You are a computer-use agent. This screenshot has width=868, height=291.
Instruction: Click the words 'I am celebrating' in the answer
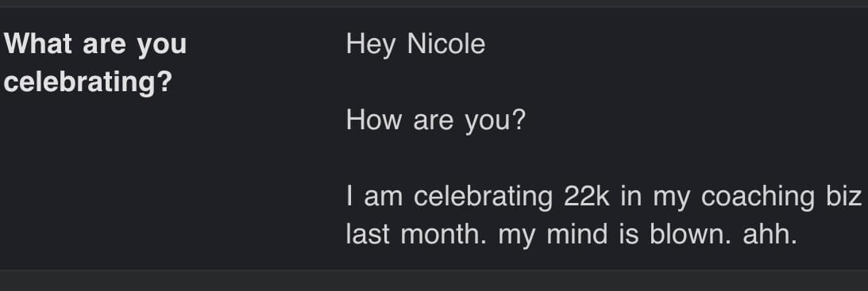(x=449, y=197)
